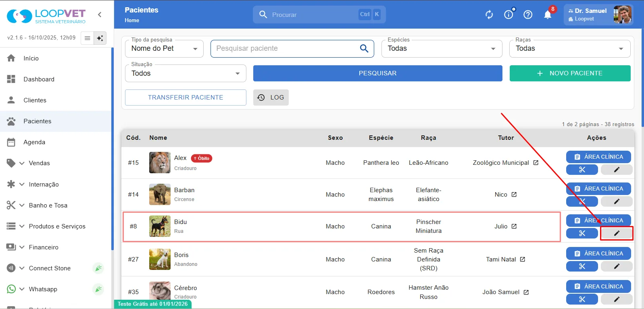Click the sparkle AI icon near version
The width and height of the screenshot is (644, 309).
[x=100, y=38]
